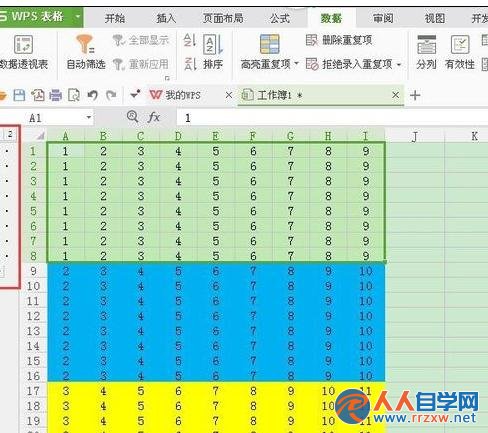Click the 全部显示 show all filter icon

click(118, 41)
